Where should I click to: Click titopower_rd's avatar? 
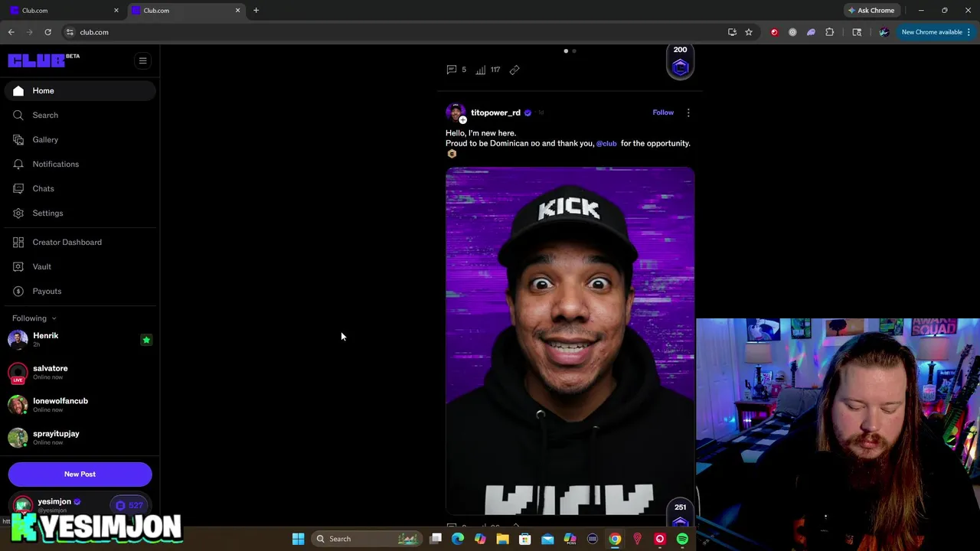pyautogui.click(x=456, y=112)
